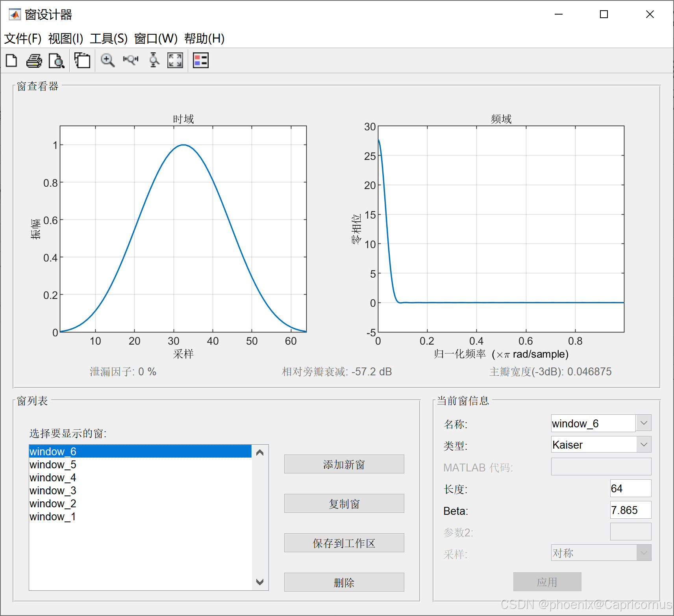Click the list scrollbar up arrow
674x616 pixels.
(260, 453)
